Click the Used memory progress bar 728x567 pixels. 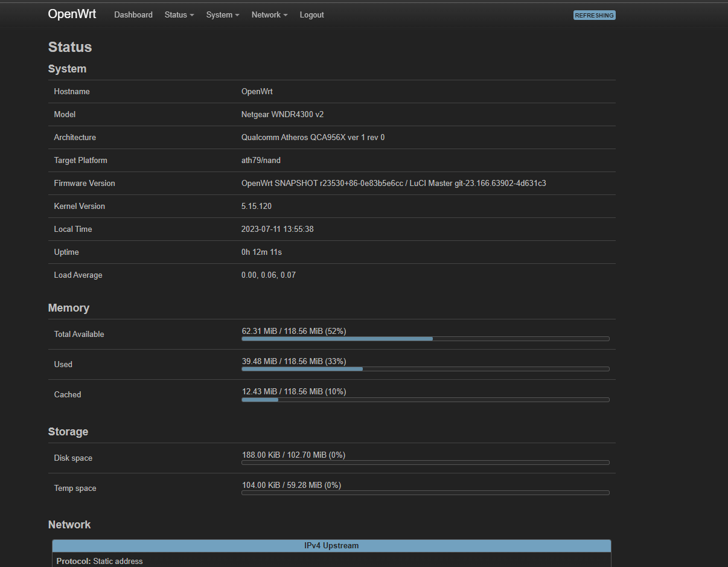[426, 369]
